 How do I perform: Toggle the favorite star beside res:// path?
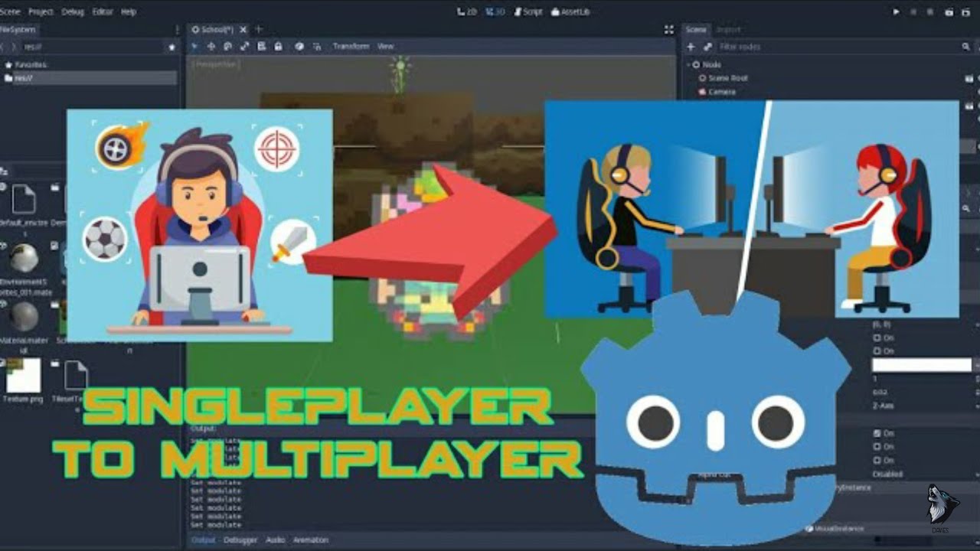tap(171, 47)
